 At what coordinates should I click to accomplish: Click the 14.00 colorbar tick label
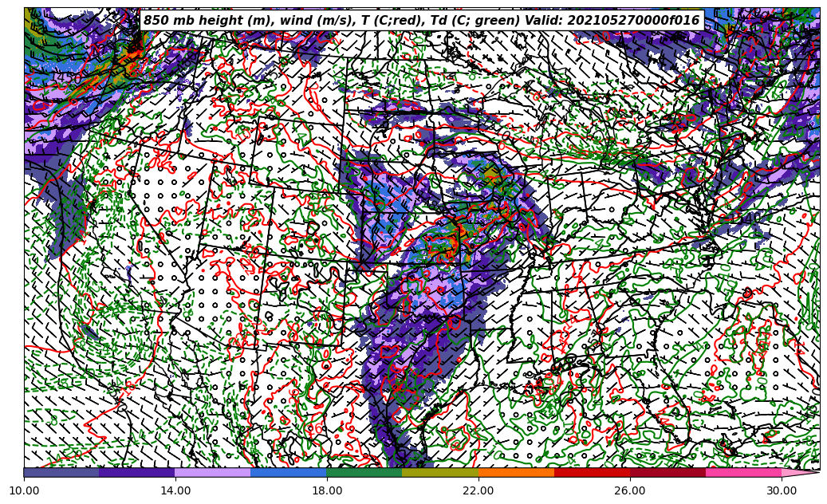coord(175,490)
